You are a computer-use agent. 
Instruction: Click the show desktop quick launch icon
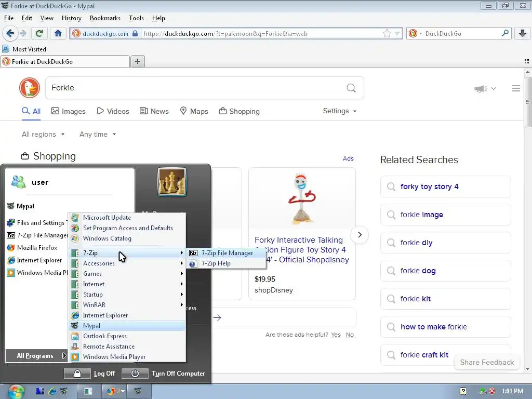39,391
